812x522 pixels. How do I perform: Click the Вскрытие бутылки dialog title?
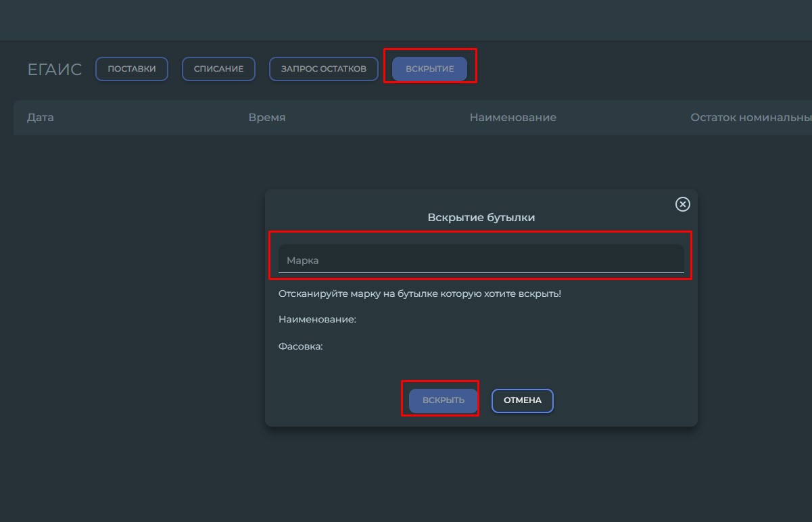click(x=481, y=218)
